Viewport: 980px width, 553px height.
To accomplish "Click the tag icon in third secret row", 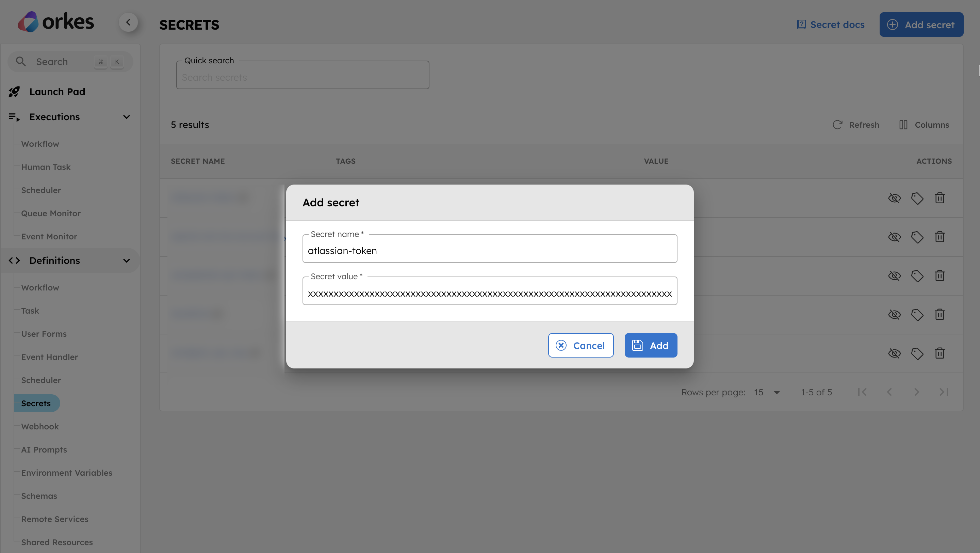I will [917, 276].
